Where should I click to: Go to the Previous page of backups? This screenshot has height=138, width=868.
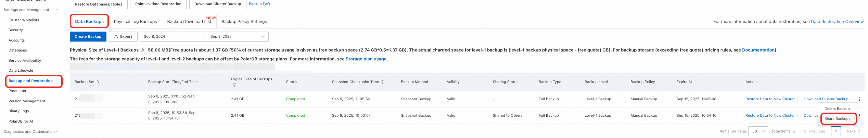[814, 131]
